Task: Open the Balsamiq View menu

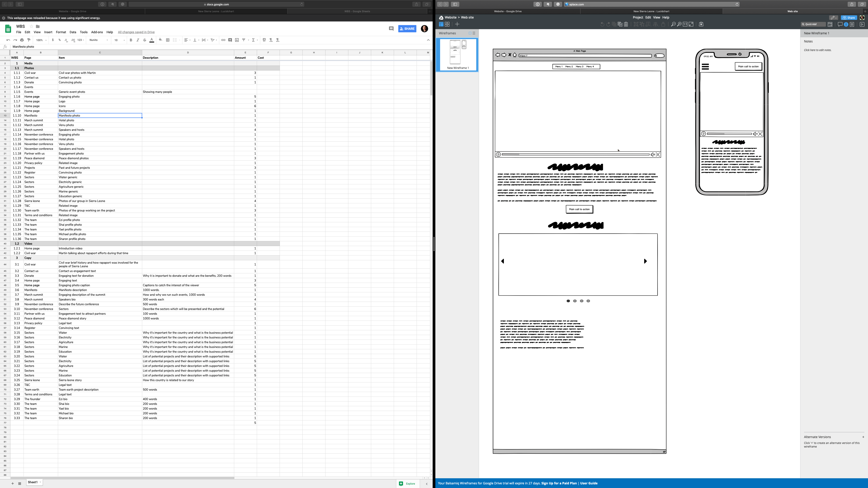Action: [656, 18]
